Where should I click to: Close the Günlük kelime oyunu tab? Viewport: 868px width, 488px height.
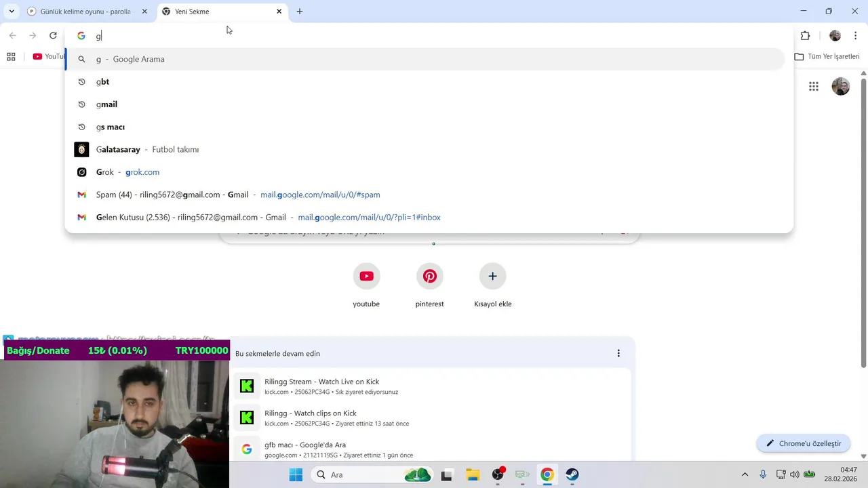point(144,12)
